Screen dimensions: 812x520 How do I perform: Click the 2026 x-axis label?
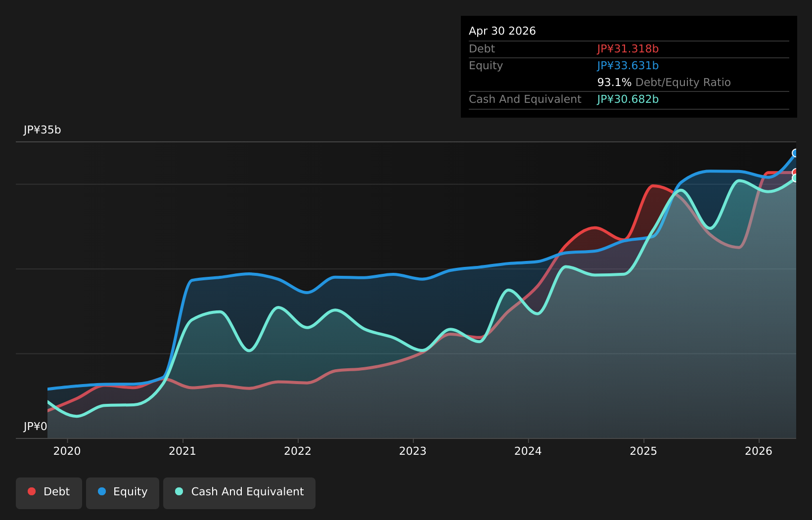(x=759, y=451)
